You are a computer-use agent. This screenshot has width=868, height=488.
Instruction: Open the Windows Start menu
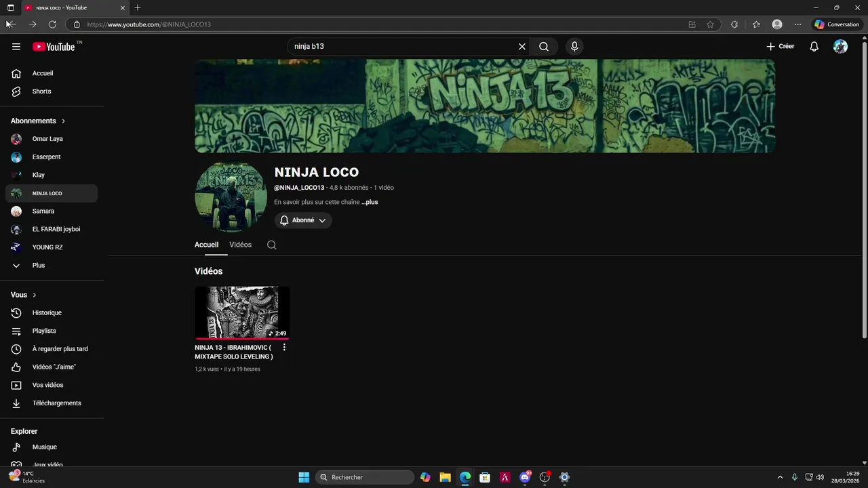coord(304,477)
